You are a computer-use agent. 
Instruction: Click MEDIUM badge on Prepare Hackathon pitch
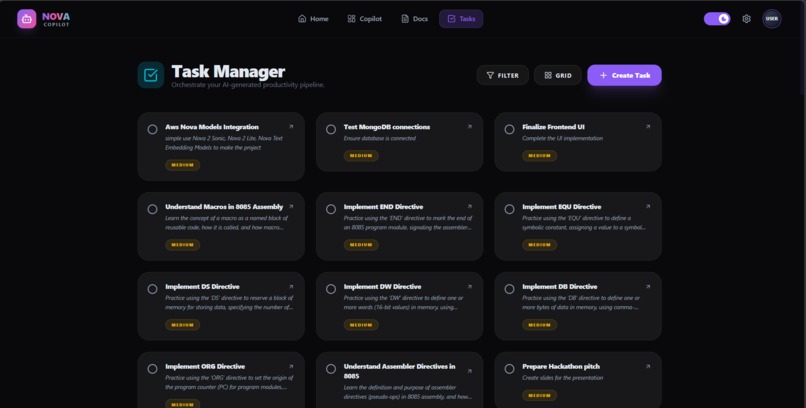click(539, 395)
